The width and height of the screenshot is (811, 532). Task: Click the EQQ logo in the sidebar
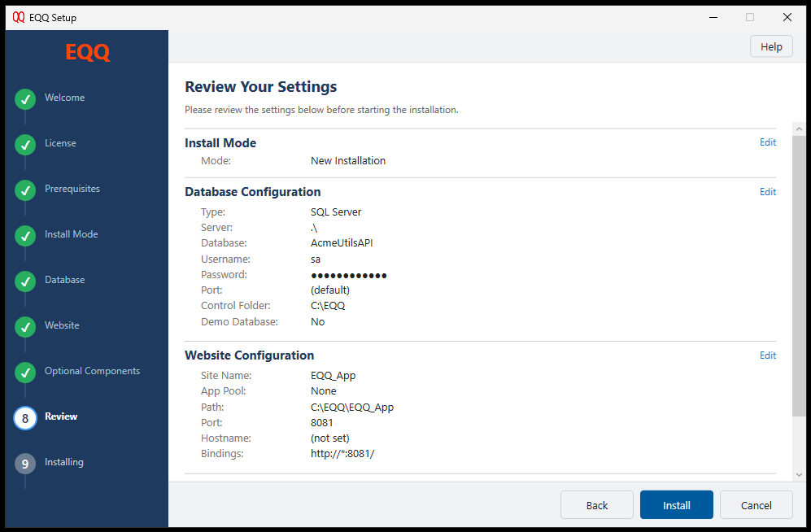87,52
